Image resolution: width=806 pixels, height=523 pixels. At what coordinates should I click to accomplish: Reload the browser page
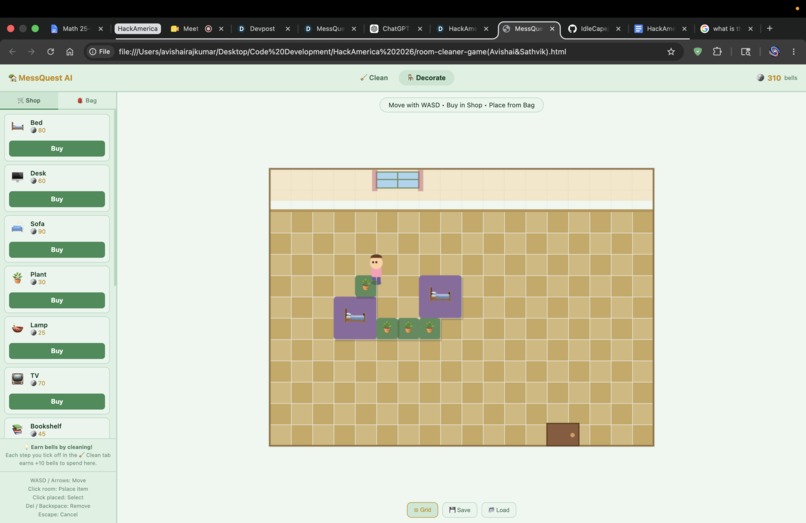coord(50,51)
